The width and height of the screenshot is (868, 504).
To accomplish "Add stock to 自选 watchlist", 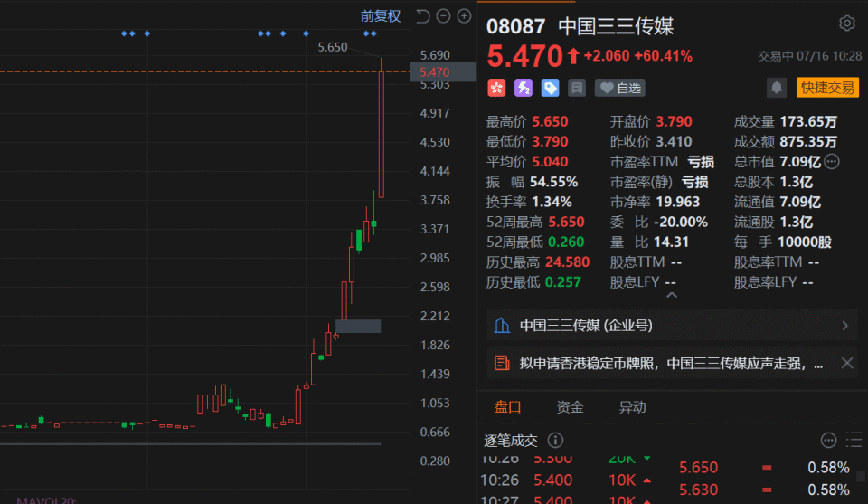I will (x=620, y=88).
